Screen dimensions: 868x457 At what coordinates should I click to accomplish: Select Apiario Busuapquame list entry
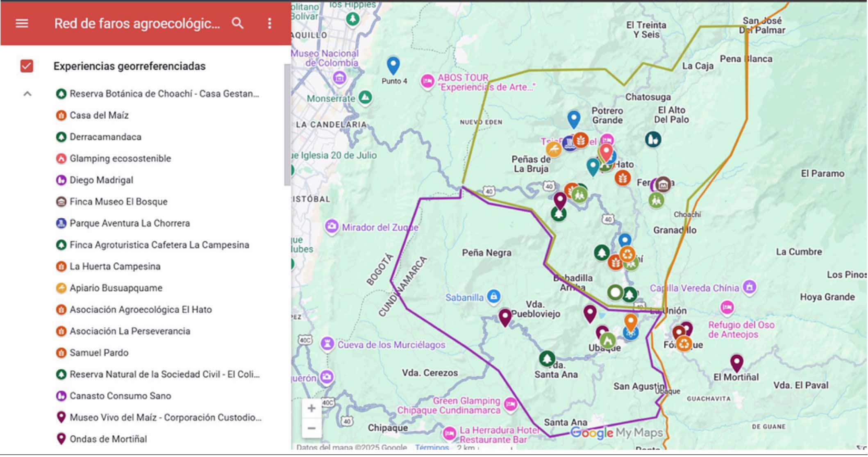point(116,288)
